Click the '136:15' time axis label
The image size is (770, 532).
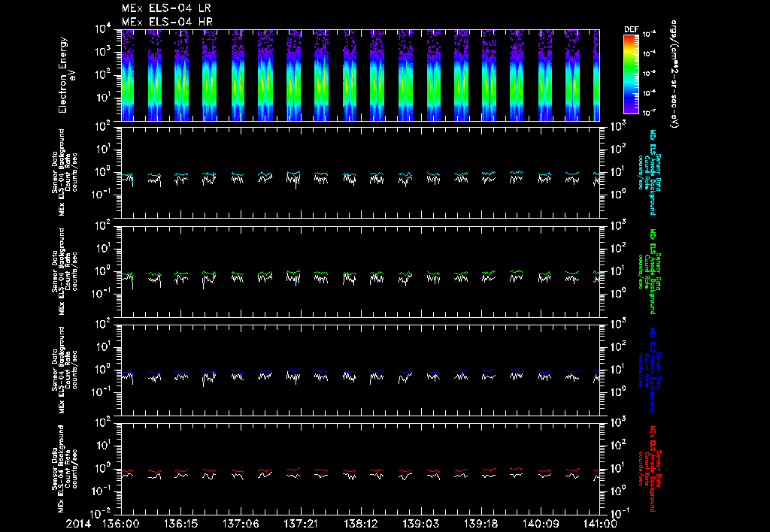pyautogui.click(x=180, y=524)
